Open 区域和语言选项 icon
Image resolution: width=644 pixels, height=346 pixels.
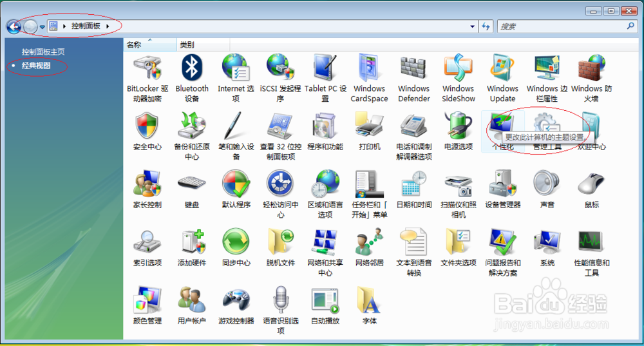[325, 184]
